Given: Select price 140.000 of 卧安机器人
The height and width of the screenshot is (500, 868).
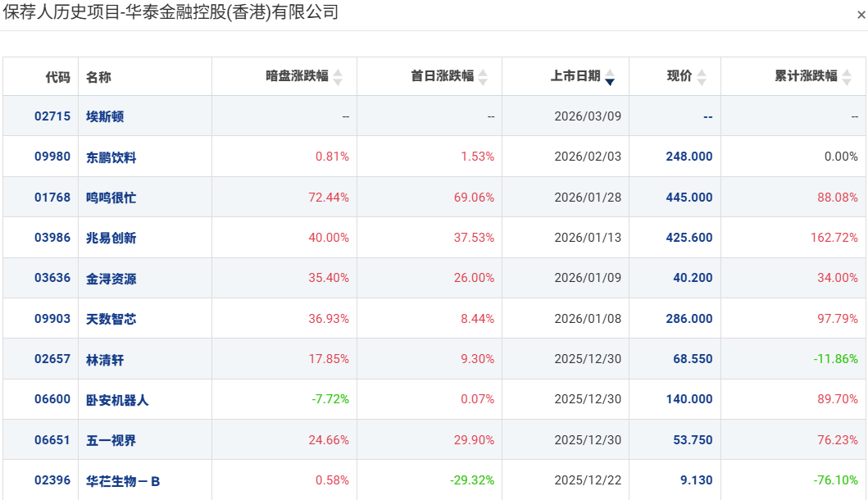Looking at the screenshot, I should coord(689,399).
